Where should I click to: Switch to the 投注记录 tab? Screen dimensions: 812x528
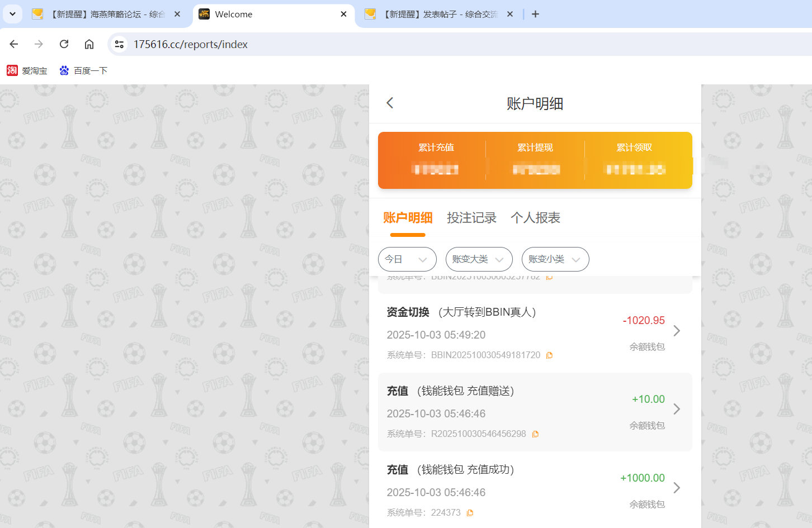pos(472,218)
